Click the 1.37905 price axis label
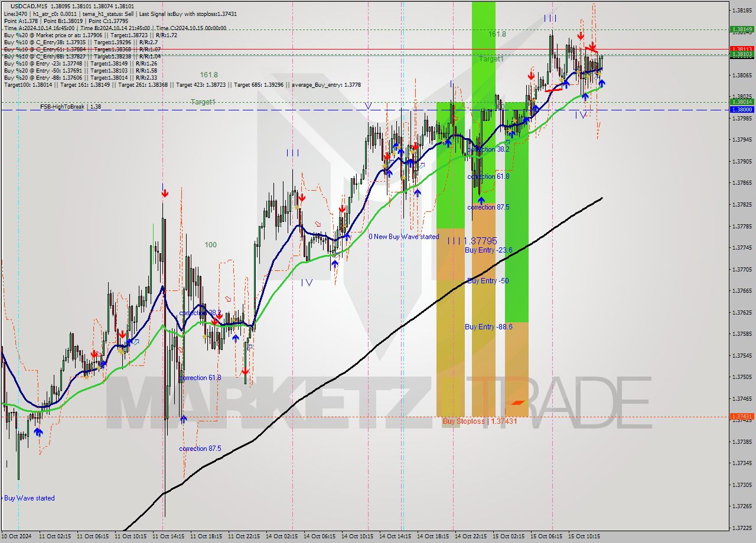 741,161
